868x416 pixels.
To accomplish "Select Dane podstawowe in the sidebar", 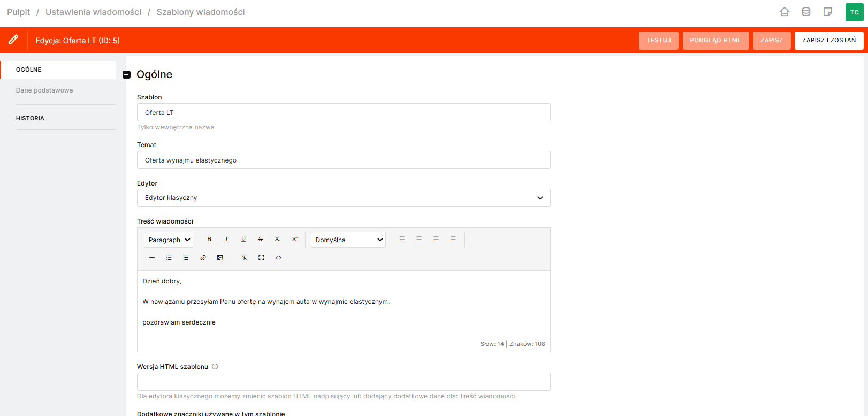I will [x=44, y=90].
